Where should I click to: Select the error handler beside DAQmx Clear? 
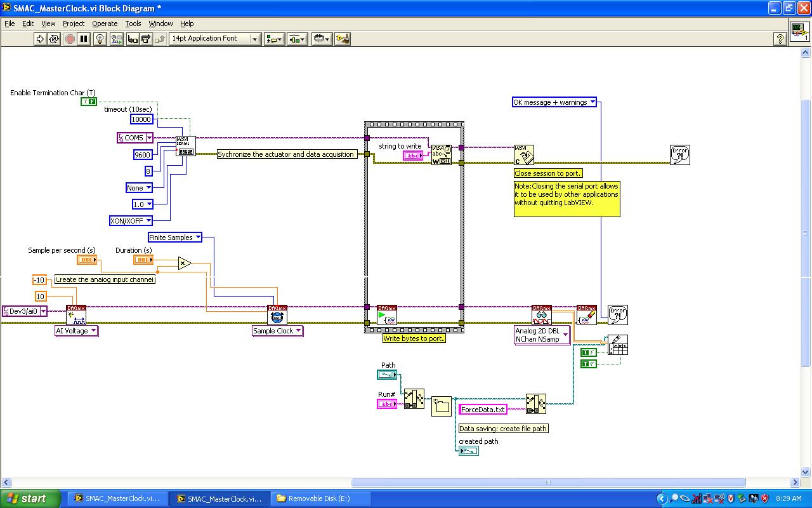click(618, 315)
